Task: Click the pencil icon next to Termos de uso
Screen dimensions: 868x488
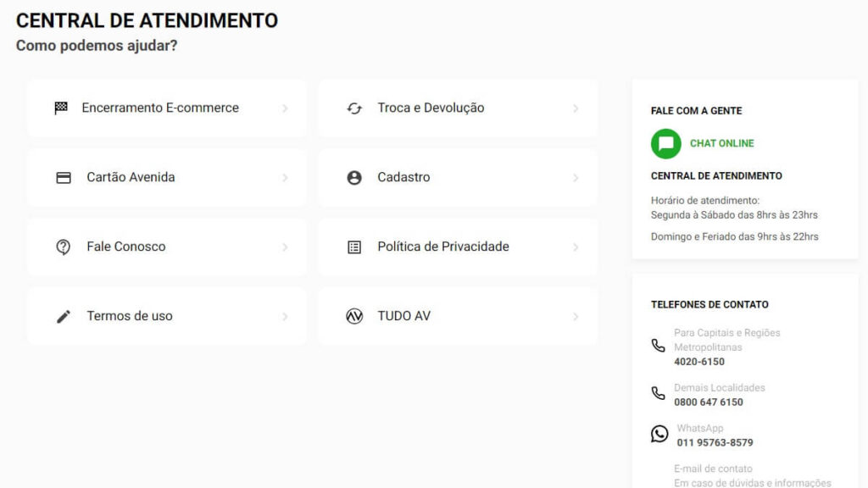Action: [x=64, y=317]
